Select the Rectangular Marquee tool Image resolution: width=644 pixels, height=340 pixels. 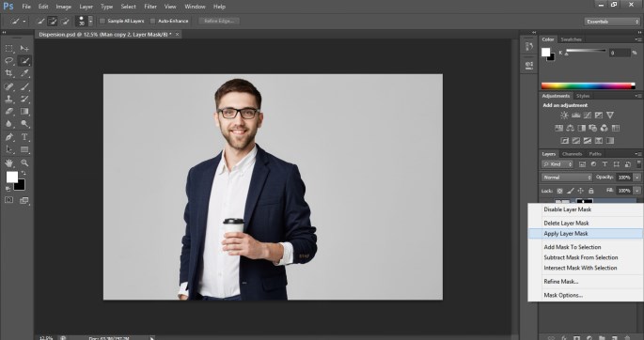(x=8, y=49)
